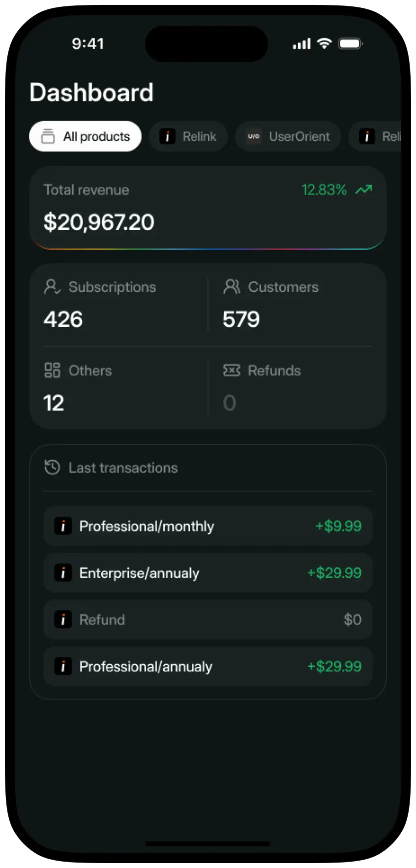This screenshot has width=416, height=868.
Task: Click the Relink logo icon on its filter chip
Action: 168,136
